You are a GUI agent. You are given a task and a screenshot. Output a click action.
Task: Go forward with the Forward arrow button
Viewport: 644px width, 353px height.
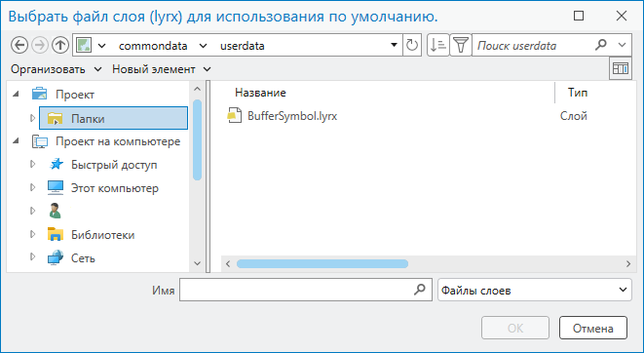tap(40, 45)
